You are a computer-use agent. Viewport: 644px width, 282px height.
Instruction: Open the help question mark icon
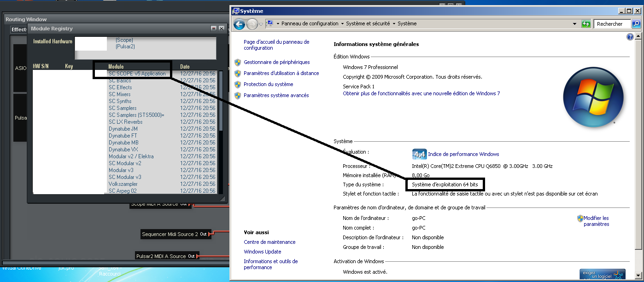point(630,37)
